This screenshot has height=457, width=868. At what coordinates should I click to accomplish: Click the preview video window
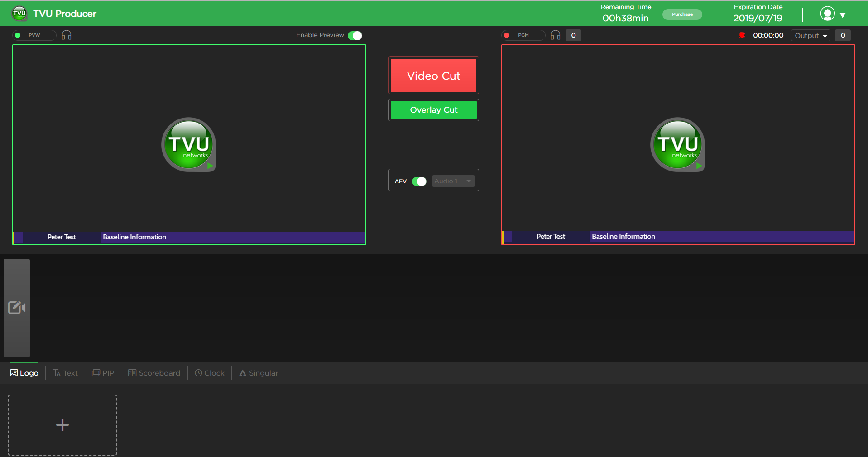[x=189, y=145]
